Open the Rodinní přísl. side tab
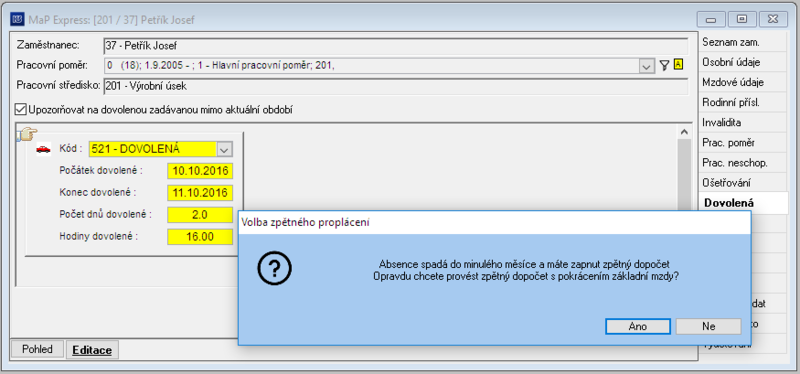 (x=743, y=103)
